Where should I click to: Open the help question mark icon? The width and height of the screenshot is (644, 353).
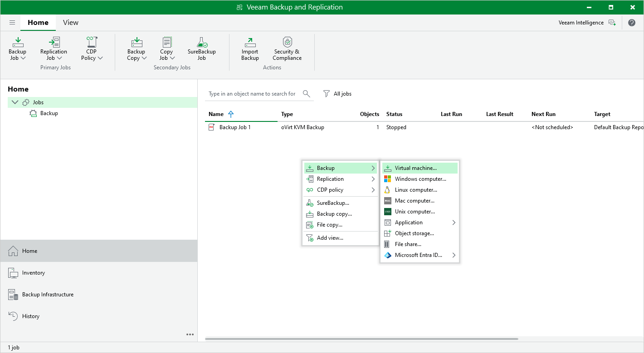tap(631, 23)
